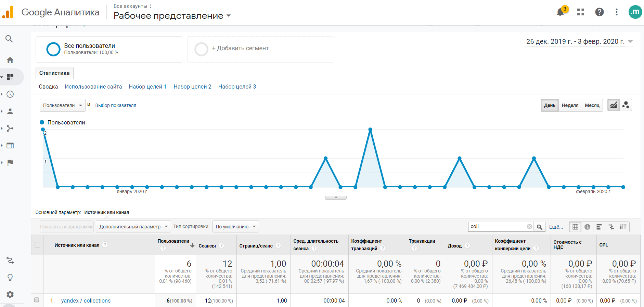Open Realtime clock sidebar icon
644x307 pixels.
[x=10, y=94]
